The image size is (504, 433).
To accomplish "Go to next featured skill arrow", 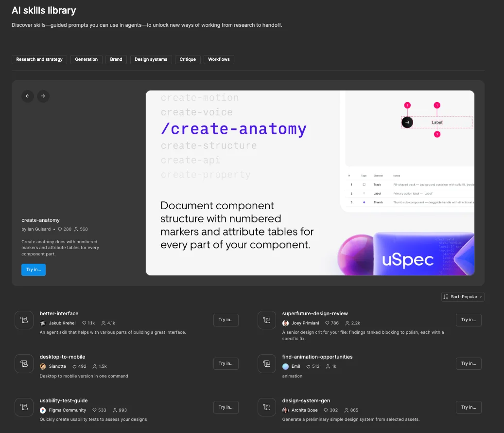I will click(x=43, y=96).
